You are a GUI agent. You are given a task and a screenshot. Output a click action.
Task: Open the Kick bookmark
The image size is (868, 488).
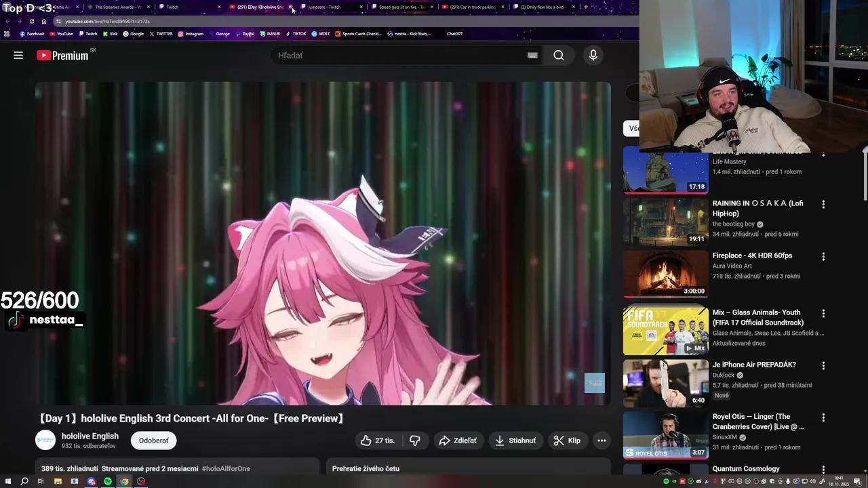(110, 34)
